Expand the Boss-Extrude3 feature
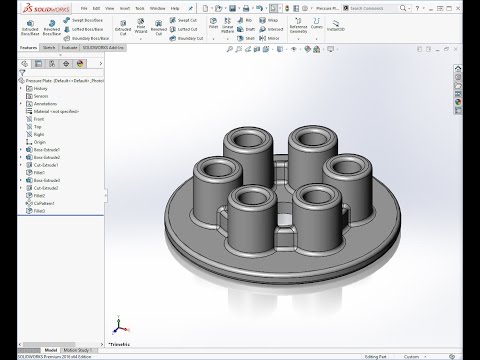480x360 pixels. [x=21, y=180]
